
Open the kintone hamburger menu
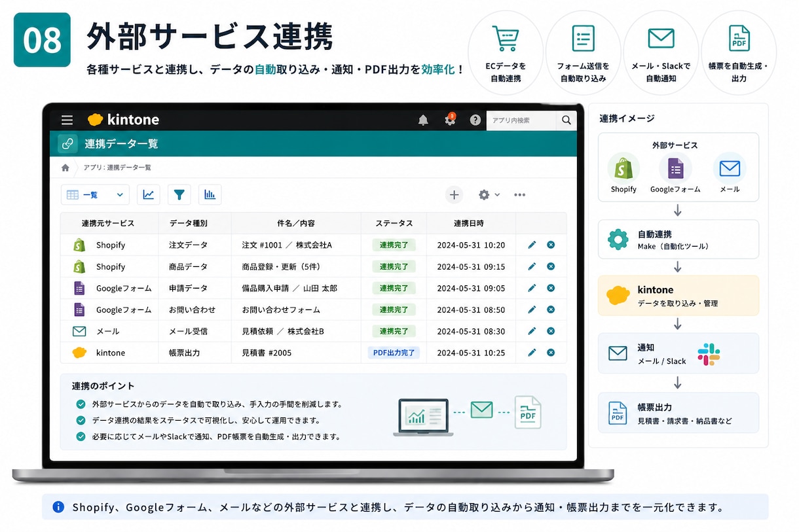(x=67, y=120)
